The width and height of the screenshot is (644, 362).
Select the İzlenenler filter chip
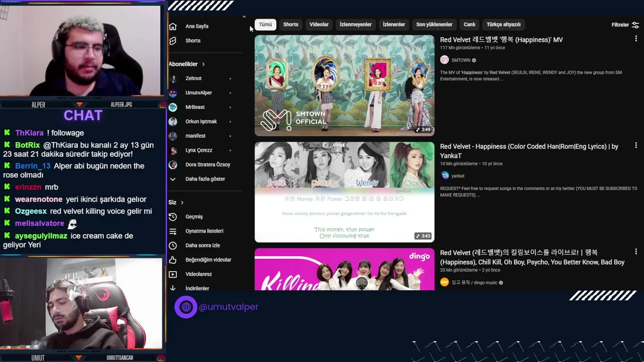pos(394,25)
